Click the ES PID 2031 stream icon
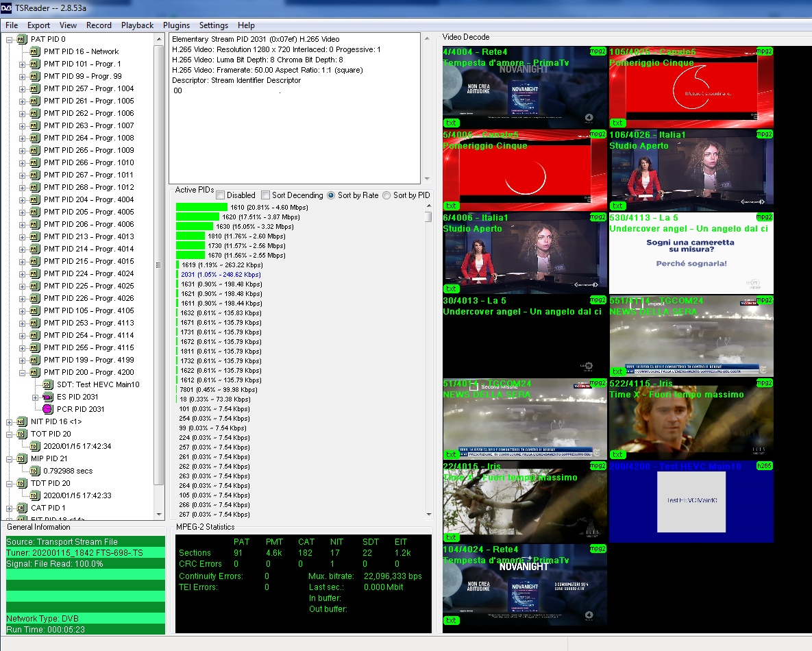 click(x=48, y=397)
